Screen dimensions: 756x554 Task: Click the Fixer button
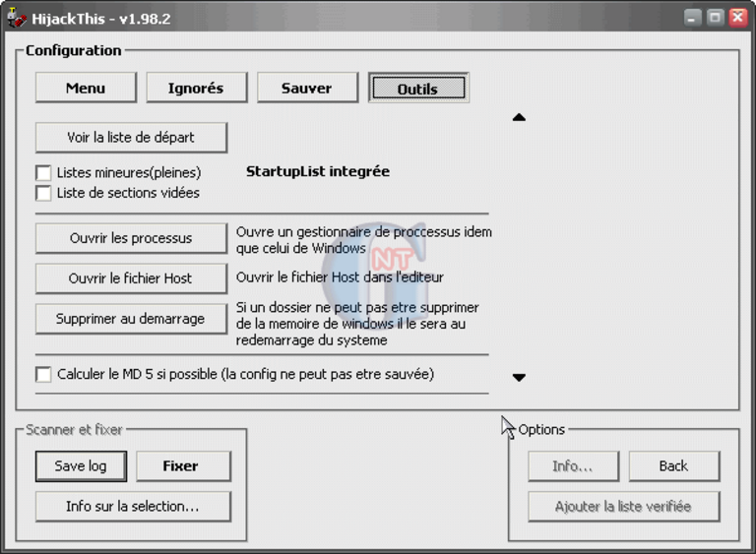[x=184, y=466]
